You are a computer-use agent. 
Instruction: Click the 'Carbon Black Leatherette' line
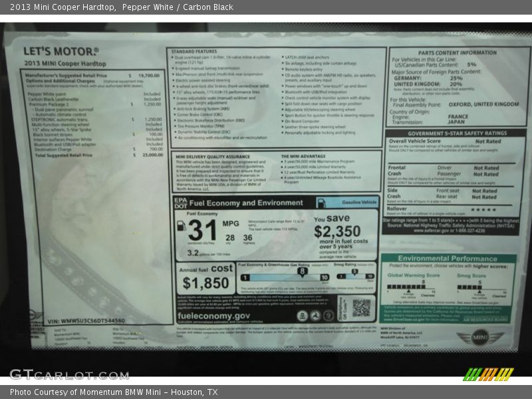click(x=54, y=99)
